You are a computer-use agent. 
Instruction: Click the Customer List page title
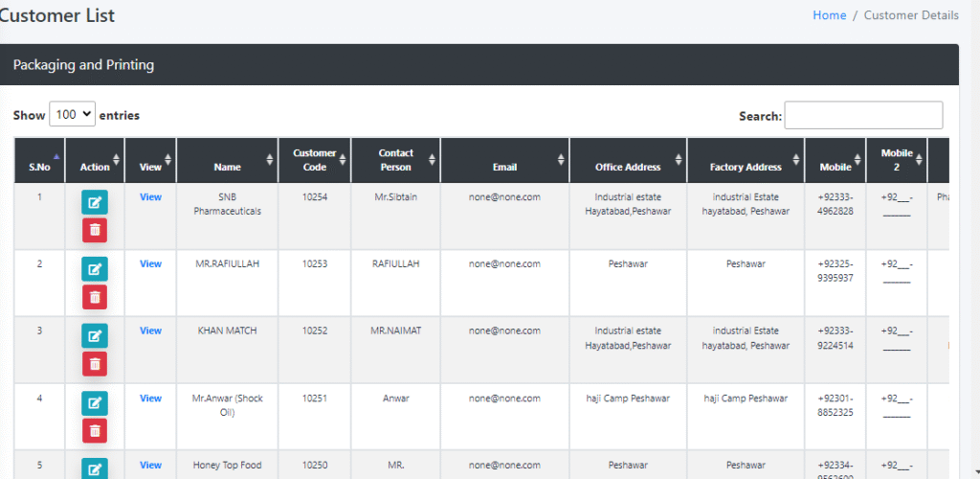[57, 15]
